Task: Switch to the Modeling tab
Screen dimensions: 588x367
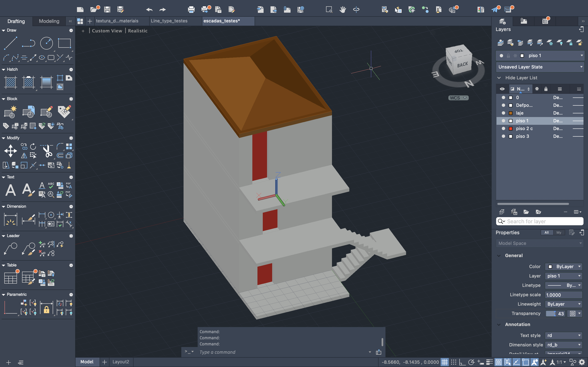Action: tap(49, 21)
